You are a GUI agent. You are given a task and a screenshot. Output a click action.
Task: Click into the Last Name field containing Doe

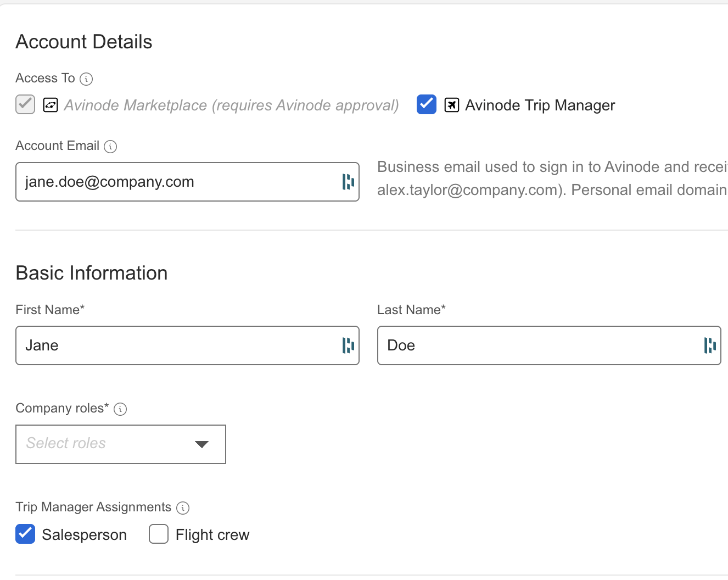coord(538,345)
